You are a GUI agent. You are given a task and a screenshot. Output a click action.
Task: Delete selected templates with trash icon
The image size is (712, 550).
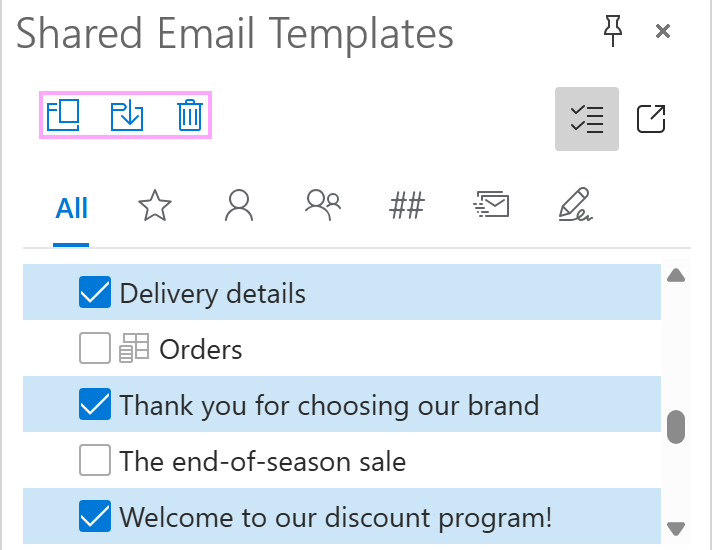(x=189, y=116)
